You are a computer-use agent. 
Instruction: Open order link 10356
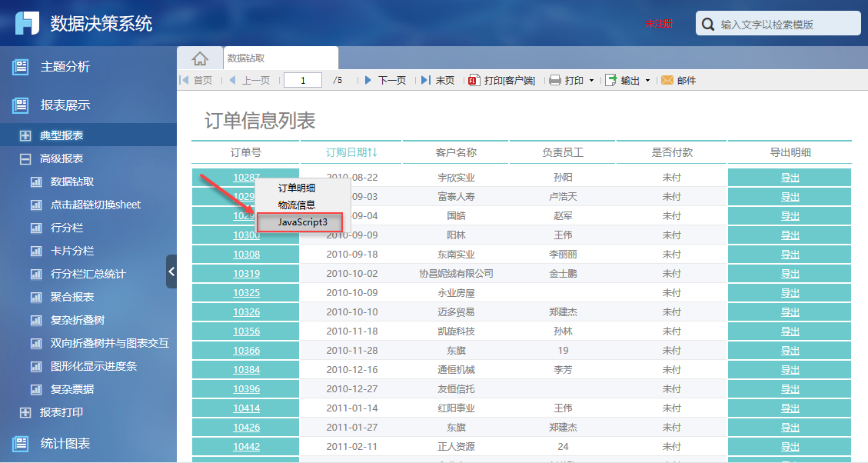[246, 331]
